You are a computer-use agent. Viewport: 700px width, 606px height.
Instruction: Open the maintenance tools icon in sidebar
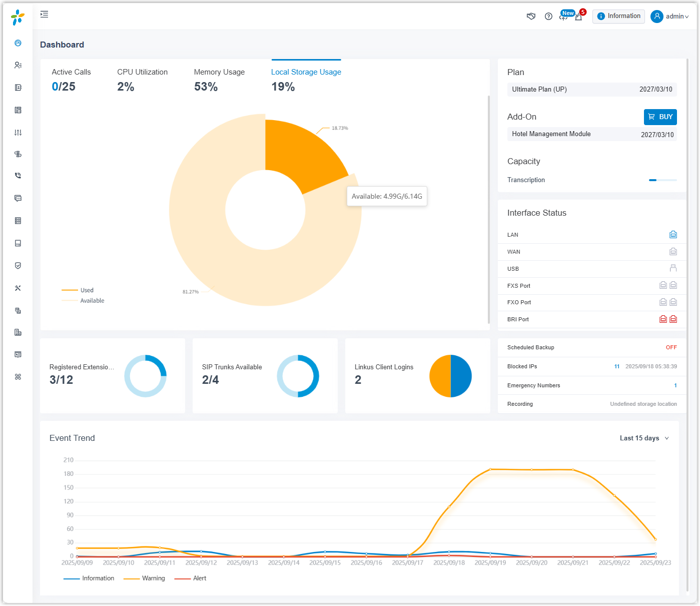tap(18, 288)
